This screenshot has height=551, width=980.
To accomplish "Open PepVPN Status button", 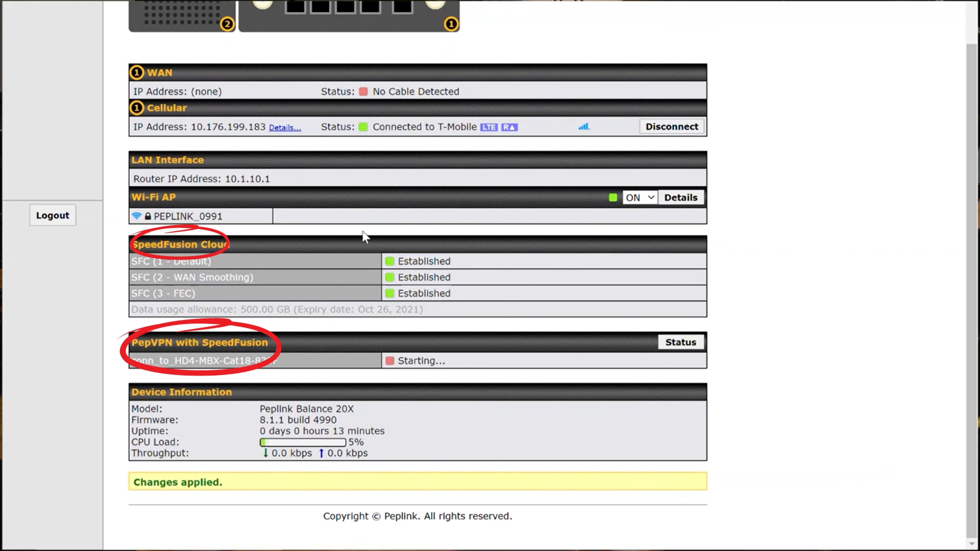I will 680,342.
